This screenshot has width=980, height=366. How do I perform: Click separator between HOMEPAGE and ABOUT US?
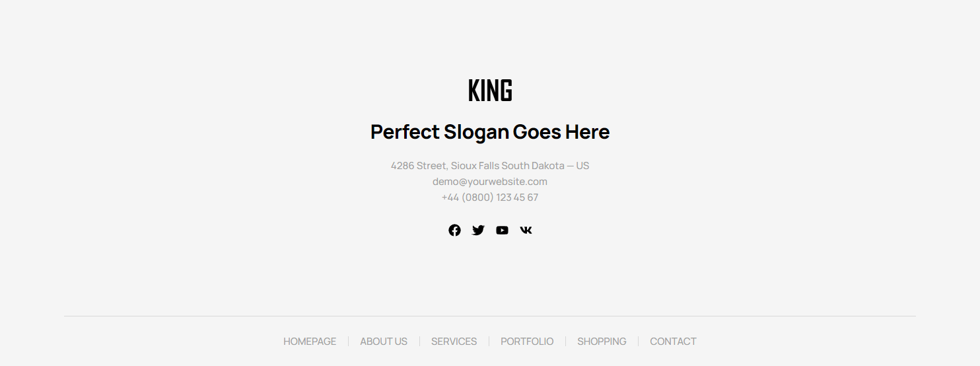coord(348,342)
